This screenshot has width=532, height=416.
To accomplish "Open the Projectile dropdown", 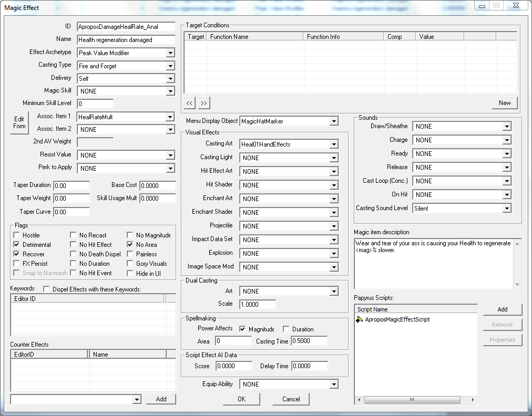I will (x=334, y=226).
